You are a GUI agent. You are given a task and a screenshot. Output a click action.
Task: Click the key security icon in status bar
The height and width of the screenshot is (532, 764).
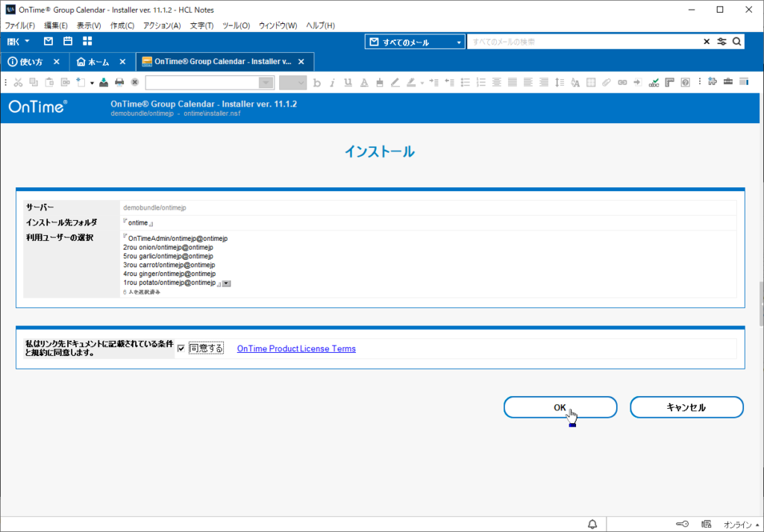click(x=683, y=525)
